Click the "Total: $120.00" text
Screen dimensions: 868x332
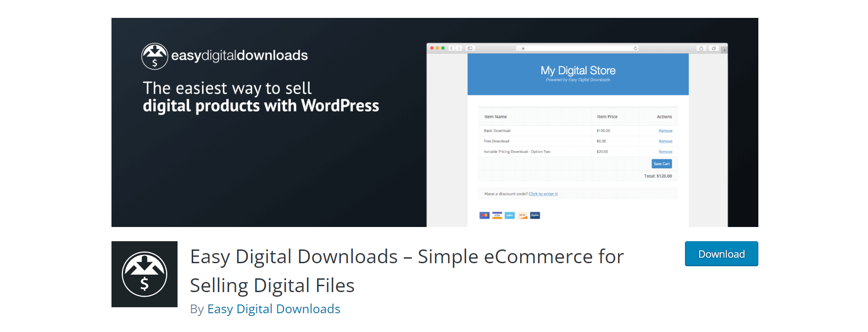pyautogui.click(x=658, y=176)
